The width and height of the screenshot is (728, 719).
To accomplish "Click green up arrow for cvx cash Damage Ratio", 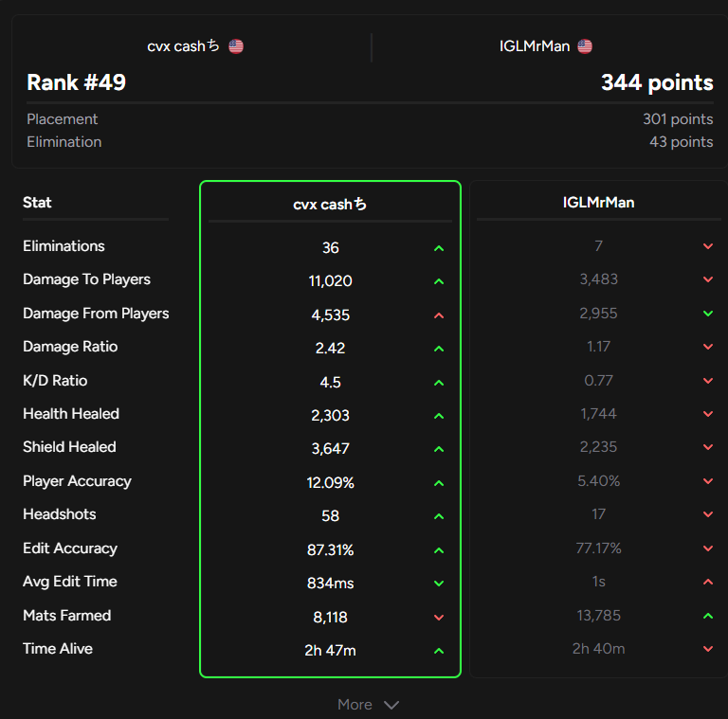I will 439,349.
